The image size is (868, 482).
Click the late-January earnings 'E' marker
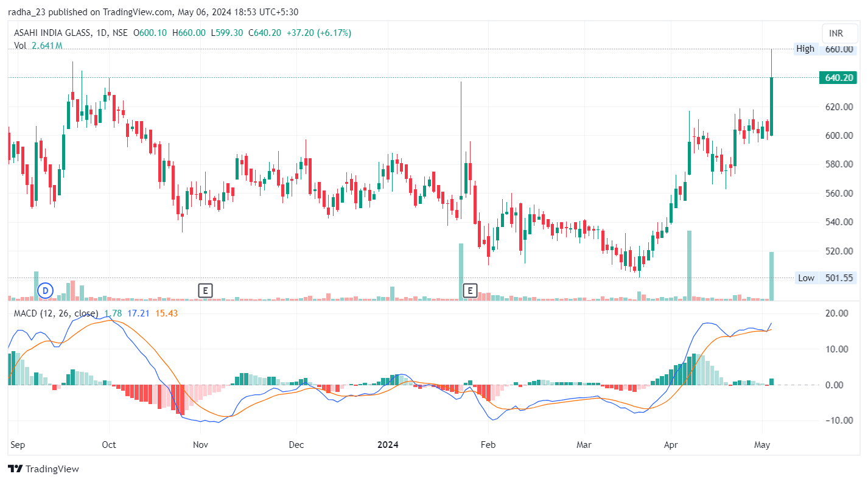[470, 290]
